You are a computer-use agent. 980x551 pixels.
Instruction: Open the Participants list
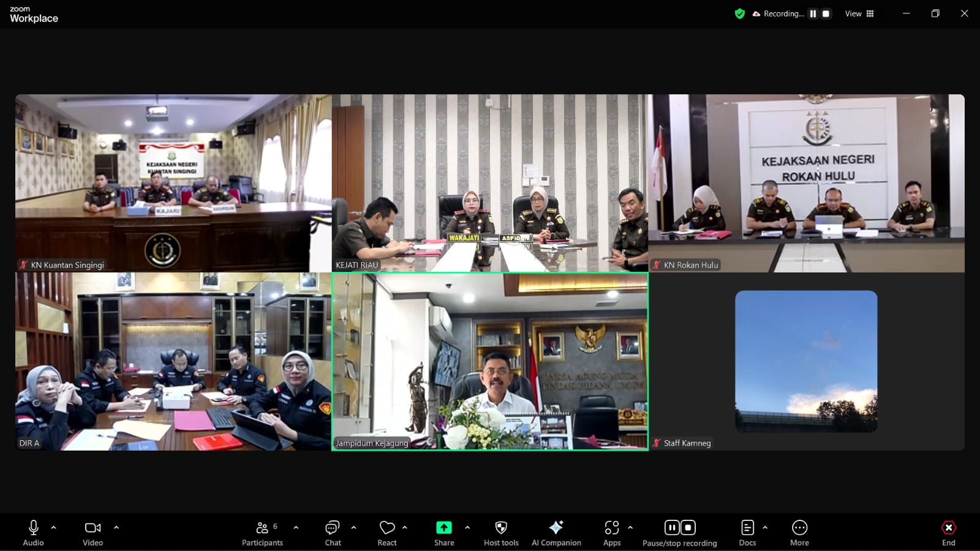tap(262, 528)
